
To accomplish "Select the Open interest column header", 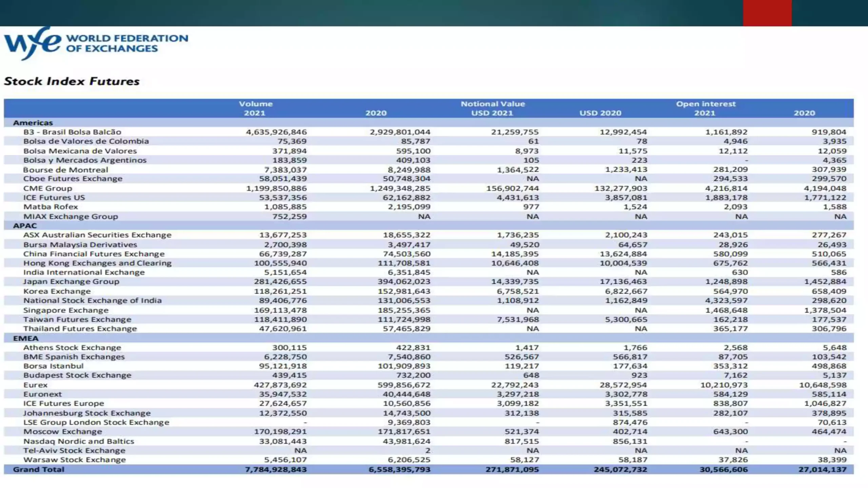I will pyautogui.click(x=706, y=104).
